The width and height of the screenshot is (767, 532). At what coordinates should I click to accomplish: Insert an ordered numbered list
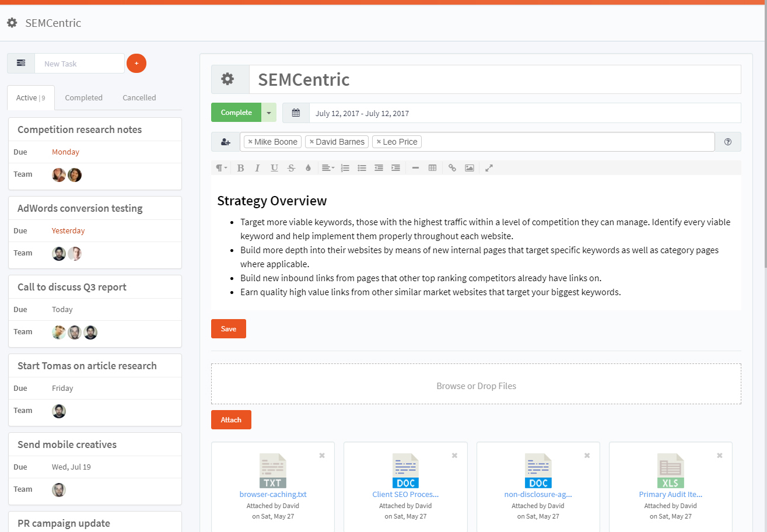345,168
